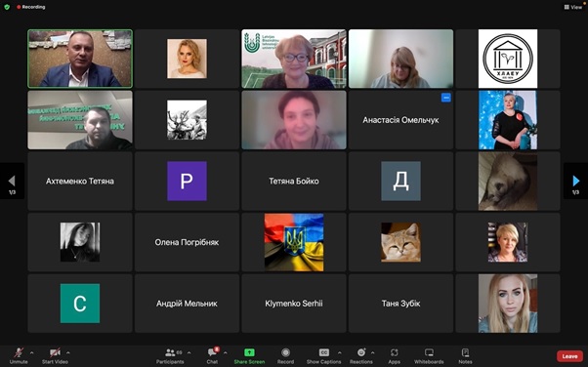Open the Apps icon

pyautogui.click(x=395, y=352)
